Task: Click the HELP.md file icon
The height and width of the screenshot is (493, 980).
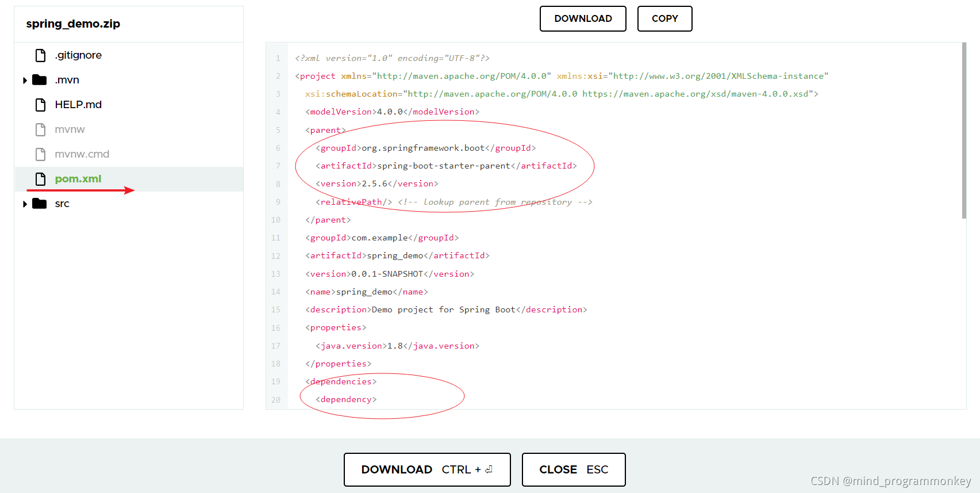Action: [x=40, y=105]
